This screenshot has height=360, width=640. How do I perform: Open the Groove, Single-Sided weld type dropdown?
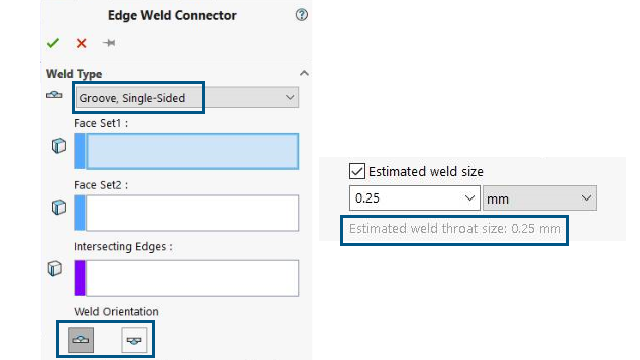click(x=187, y=98)
